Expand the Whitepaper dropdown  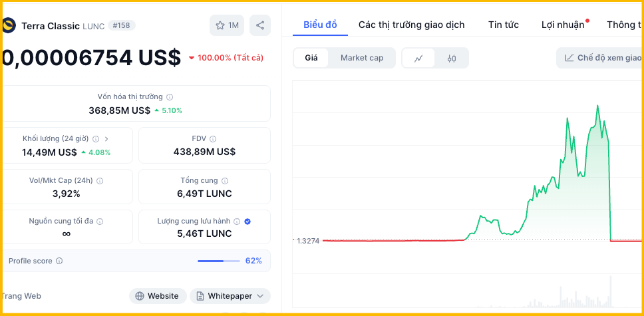click(x=230, y=296)
